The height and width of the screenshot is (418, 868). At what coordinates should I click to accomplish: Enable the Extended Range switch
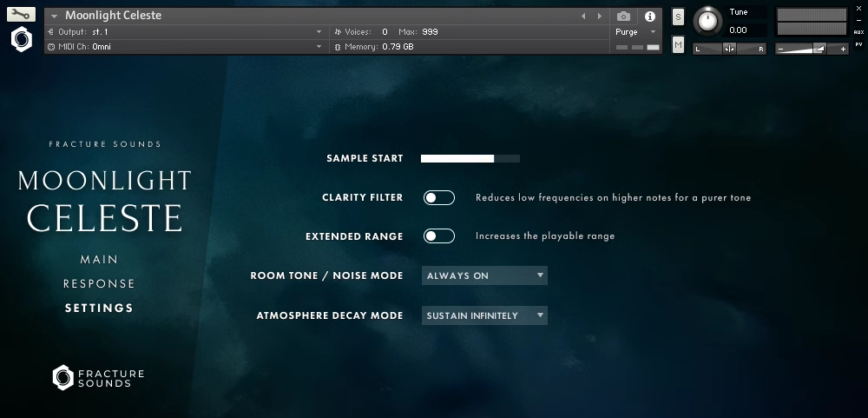pyautogui.click(x=439, y=236)
